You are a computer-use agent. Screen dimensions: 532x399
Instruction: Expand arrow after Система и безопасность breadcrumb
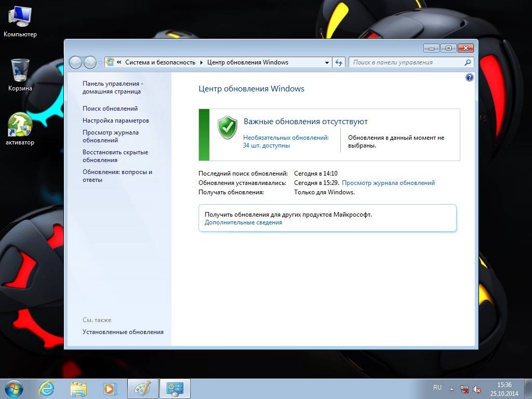[x=201, y=62]
